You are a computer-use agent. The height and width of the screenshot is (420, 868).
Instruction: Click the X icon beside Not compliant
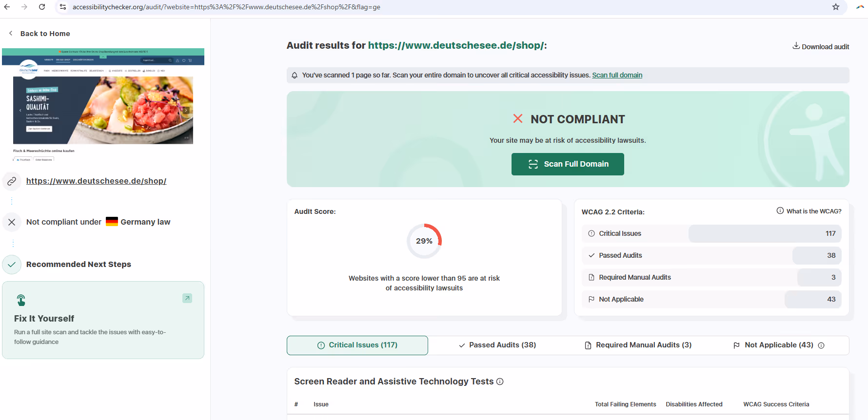click(12, 222)
